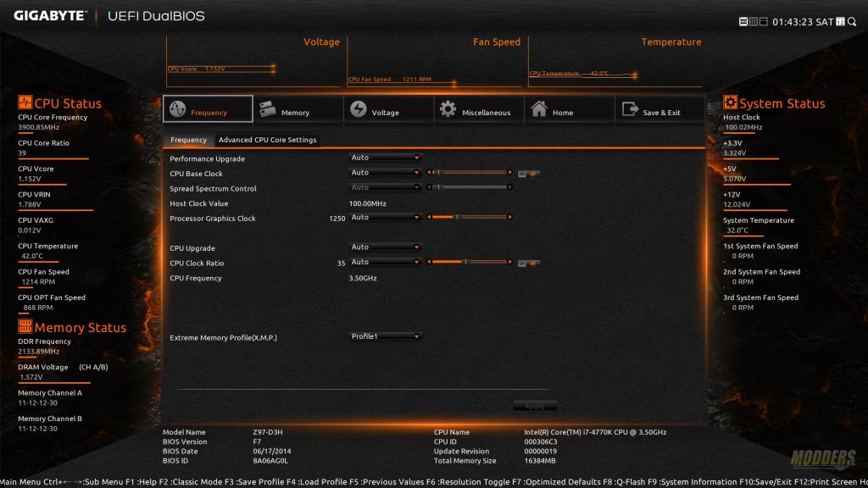Screen dimensions: 868x488
Task: Select the grid view mode icon
Action: coord(754,21)
